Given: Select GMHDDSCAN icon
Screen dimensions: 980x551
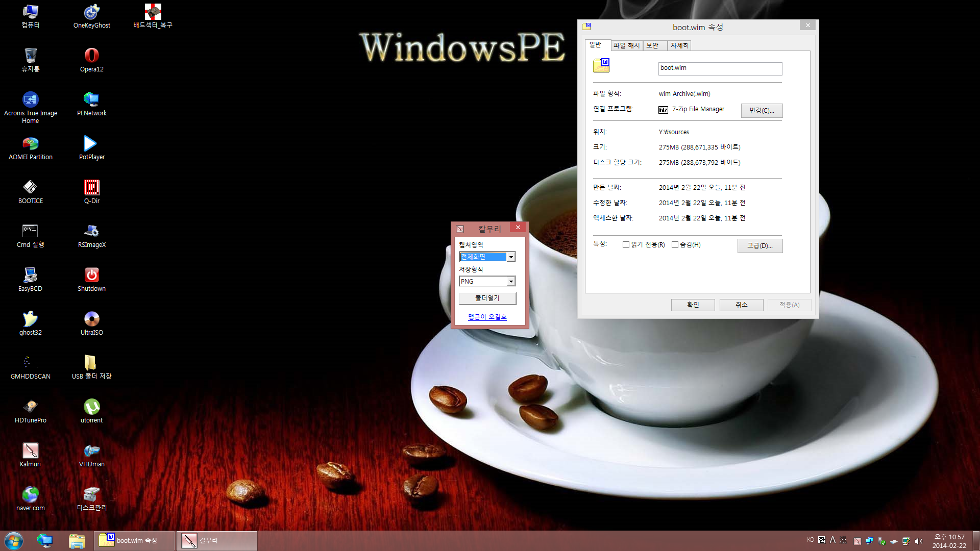Looking at the screenshot, I should point(31,367).
